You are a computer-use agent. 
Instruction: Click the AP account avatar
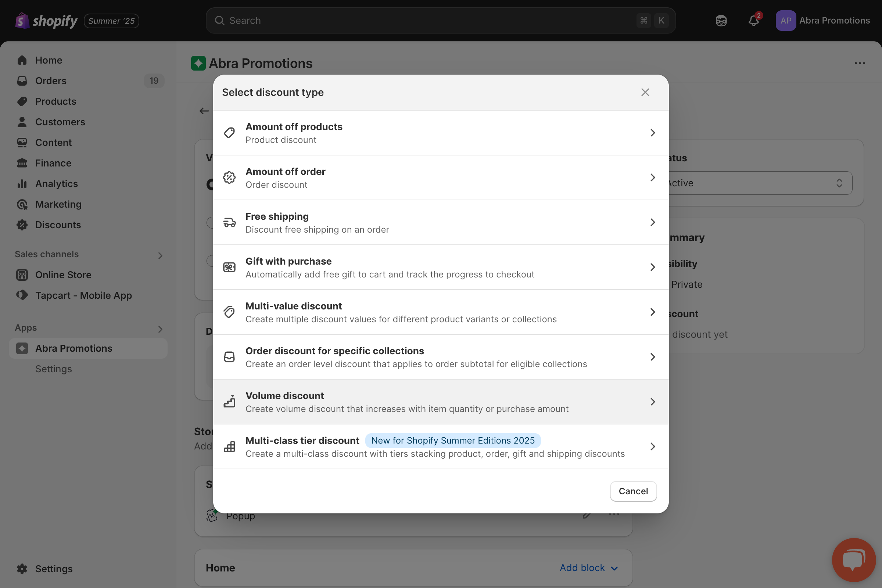786,21
